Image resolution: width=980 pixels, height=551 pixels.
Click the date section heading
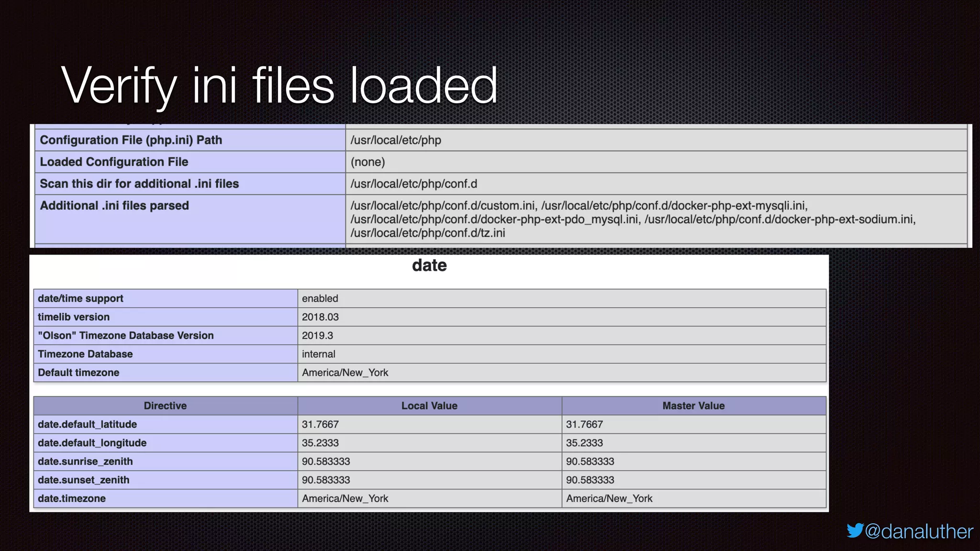429,265
